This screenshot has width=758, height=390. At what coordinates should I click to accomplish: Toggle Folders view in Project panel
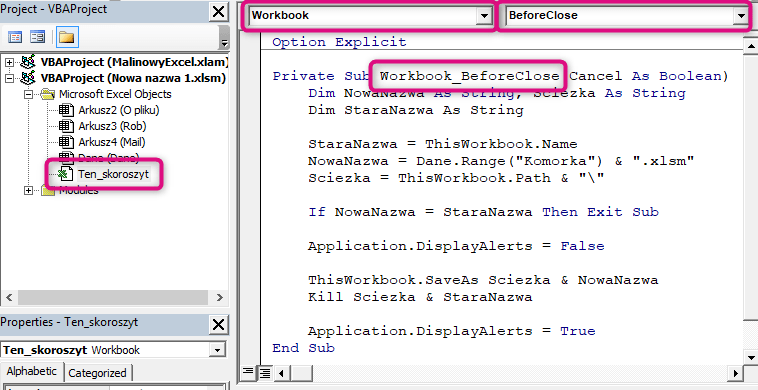[67, 37]
